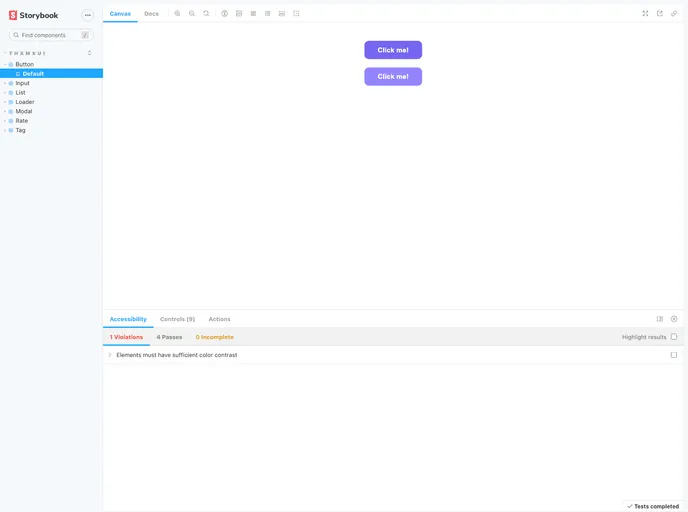Click the Tests completed status

(653, 506)
